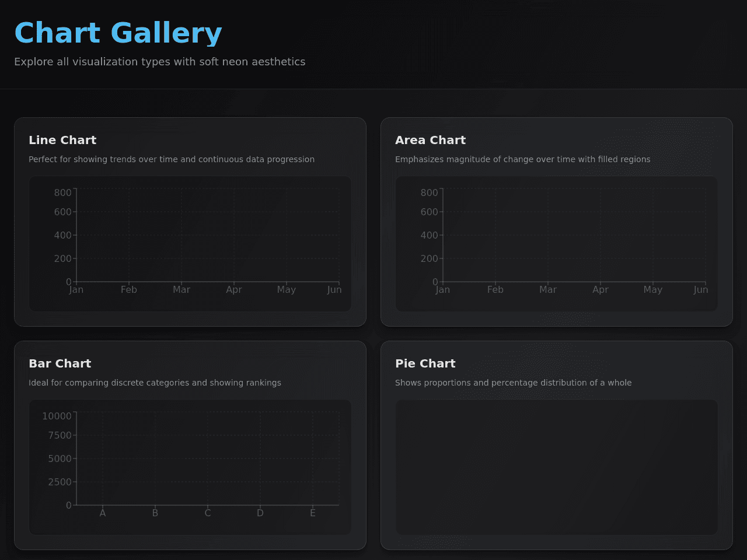This screenshot has width=747, height=560.
Task: Select the Area Chart card title
Action: (x=430, y=140)
